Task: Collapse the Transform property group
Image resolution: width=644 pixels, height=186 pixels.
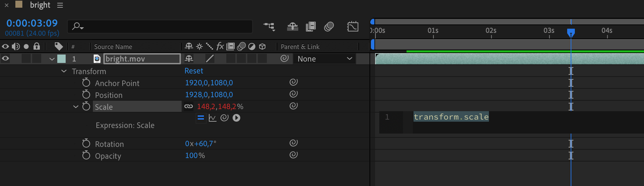Action: point(64,71)
